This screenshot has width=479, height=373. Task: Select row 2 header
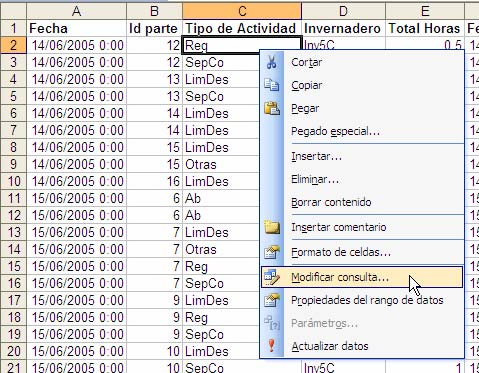coord(13,45)
